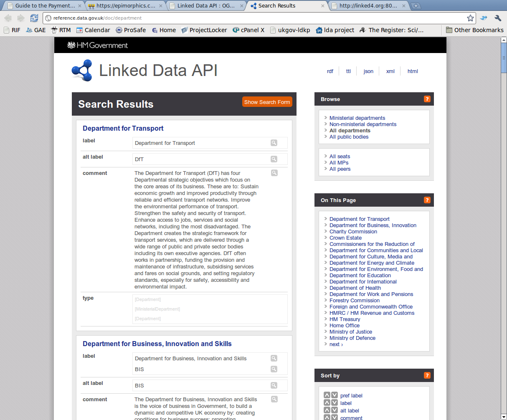The width and height of the screenshot is (507, 420).
Task: Open help icon in Browse panel header
Action: [427, 99]
